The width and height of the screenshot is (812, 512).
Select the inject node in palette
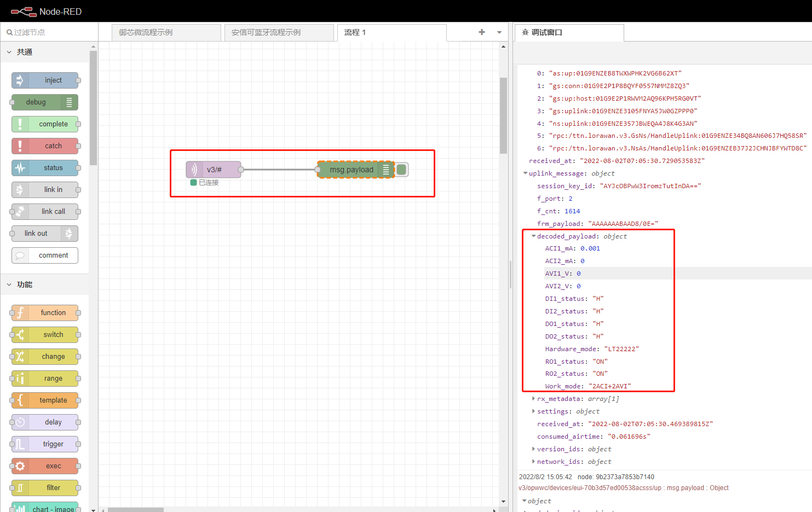tap(45, 80)
